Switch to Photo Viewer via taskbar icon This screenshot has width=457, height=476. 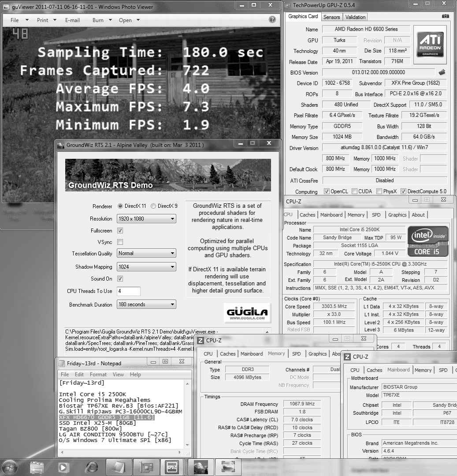[228, 467]
